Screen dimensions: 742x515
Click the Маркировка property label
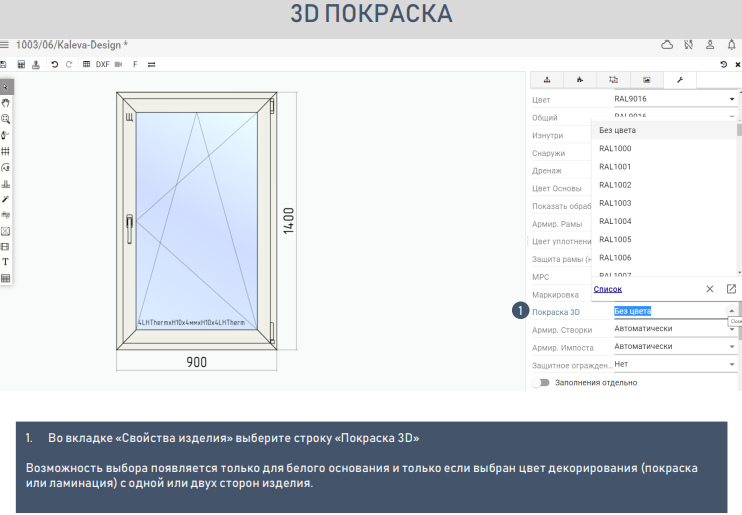click(555, 295)
